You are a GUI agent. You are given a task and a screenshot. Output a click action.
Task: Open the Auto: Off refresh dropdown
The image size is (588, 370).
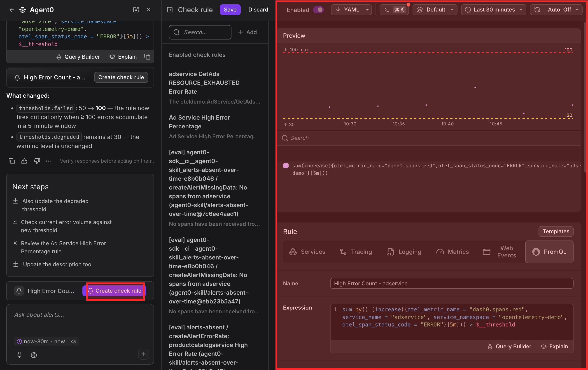[563, 10]
